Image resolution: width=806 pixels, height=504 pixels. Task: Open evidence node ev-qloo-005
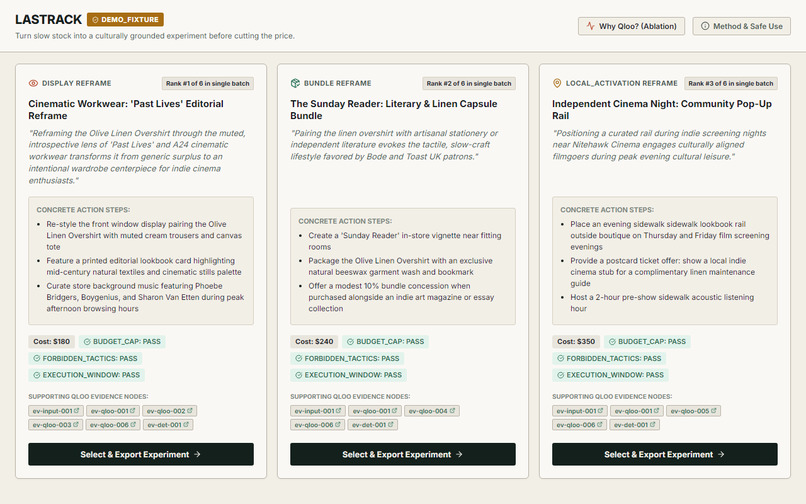click(x=693, y=411)
